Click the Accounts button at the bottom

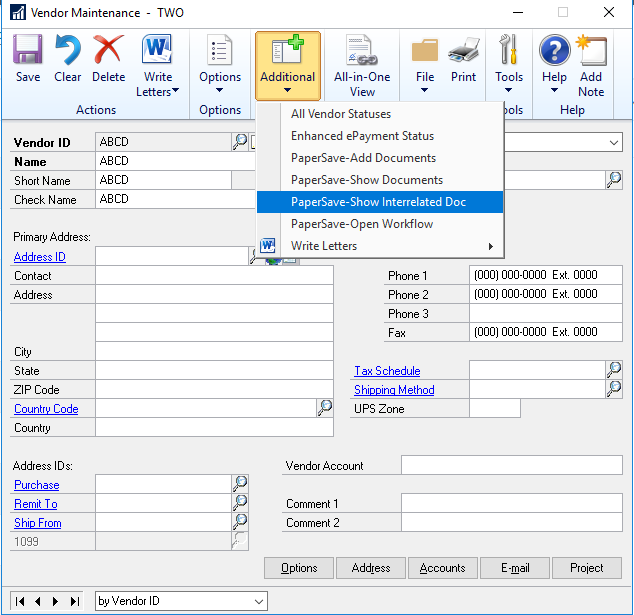pyautogui.click(x=442, y=568)
